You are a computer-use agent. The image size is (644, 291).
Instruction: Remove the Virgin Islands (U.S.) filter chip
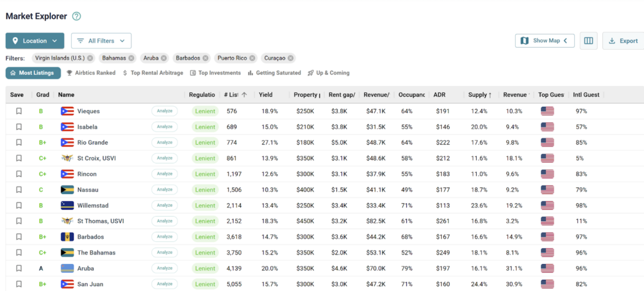pyautogui.click(x=91, y=58)
